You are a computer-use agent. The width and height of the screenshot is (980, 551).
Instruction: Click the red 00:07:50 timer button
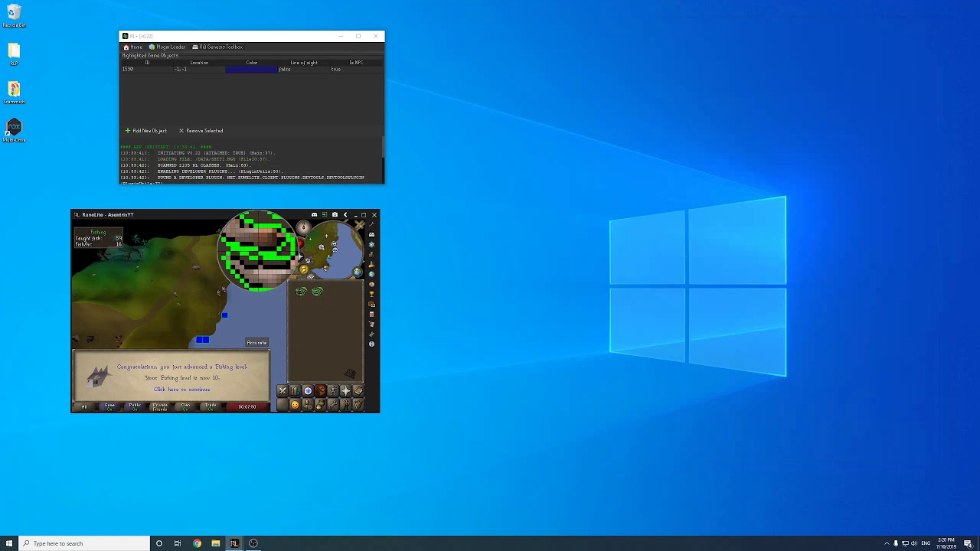pyautogui.click(x=247, y=406)
